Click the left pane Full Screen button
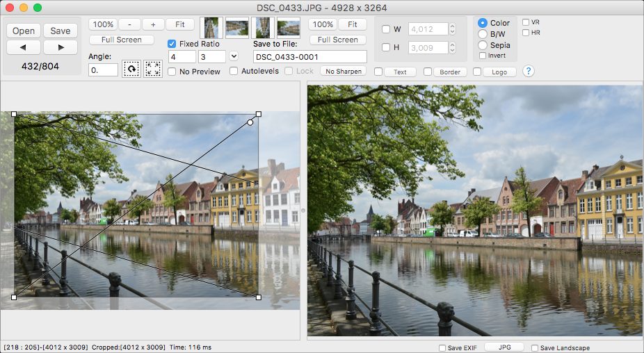Image resolution: width=644 pixels, height=353 pixels. point(122,40)
